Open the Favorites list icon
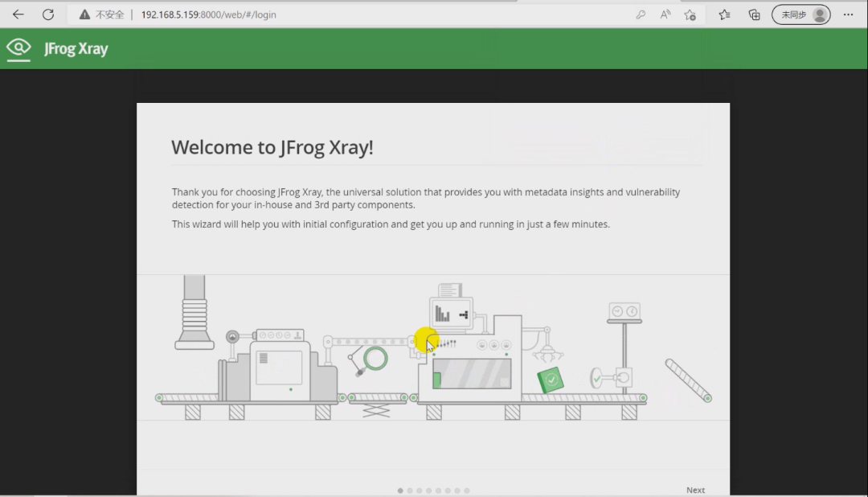868x497 pixels. (724, 14)
